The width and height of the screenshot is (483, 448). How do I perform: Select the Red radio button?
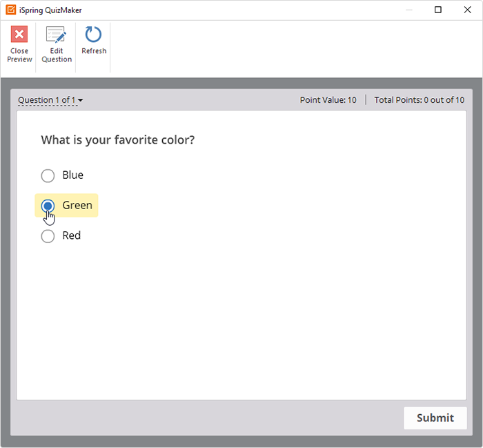(x=48, y=236)
